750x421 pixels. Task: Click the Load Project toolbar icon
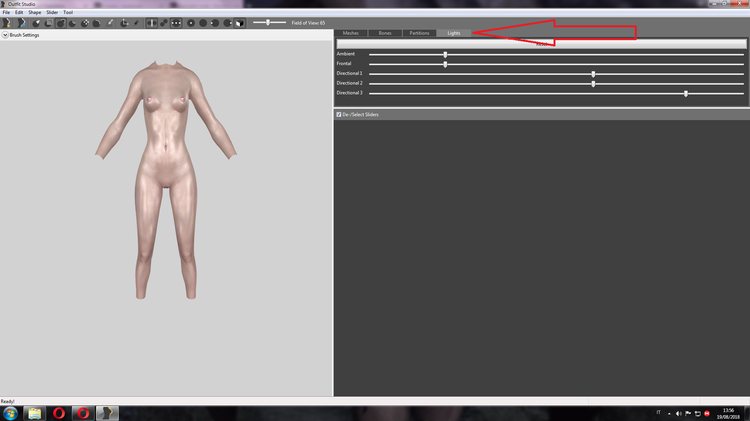pyautogui.click(x=21, y=22)
